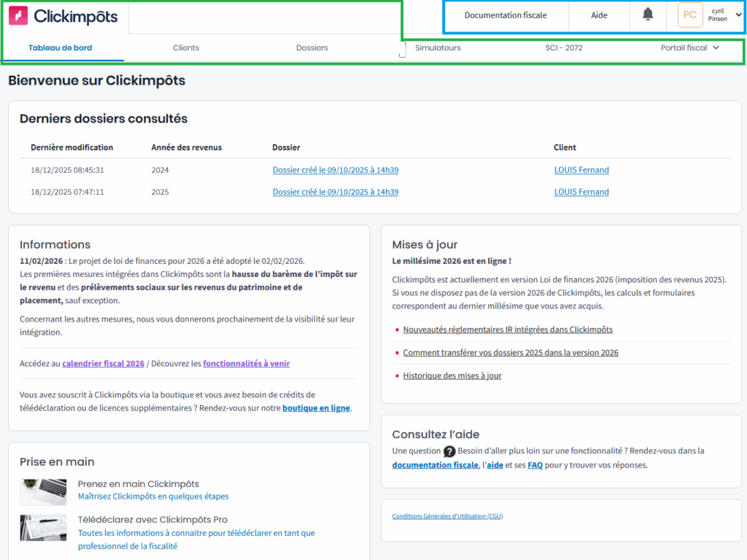The width and height of the screenshot is (747, 560).
Task: Open the dossier link for 2024 revenue year
Action: 335,170
